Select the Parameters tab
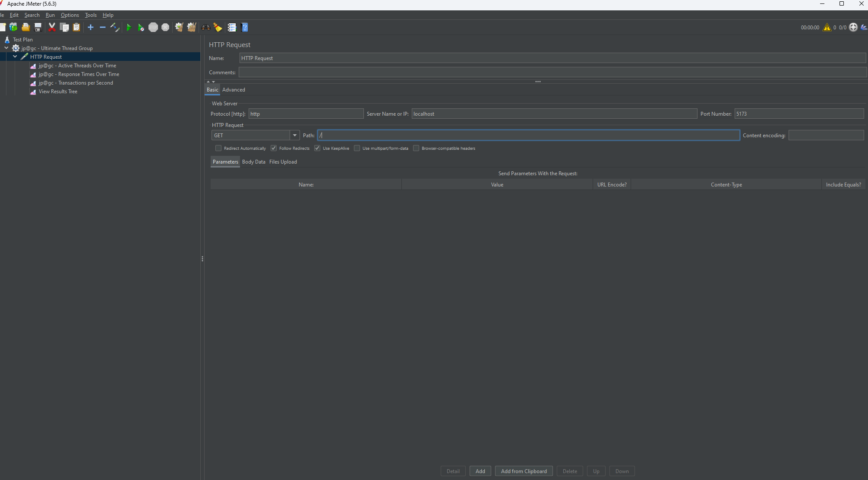The image size is (868, 480). pos(225,161)
